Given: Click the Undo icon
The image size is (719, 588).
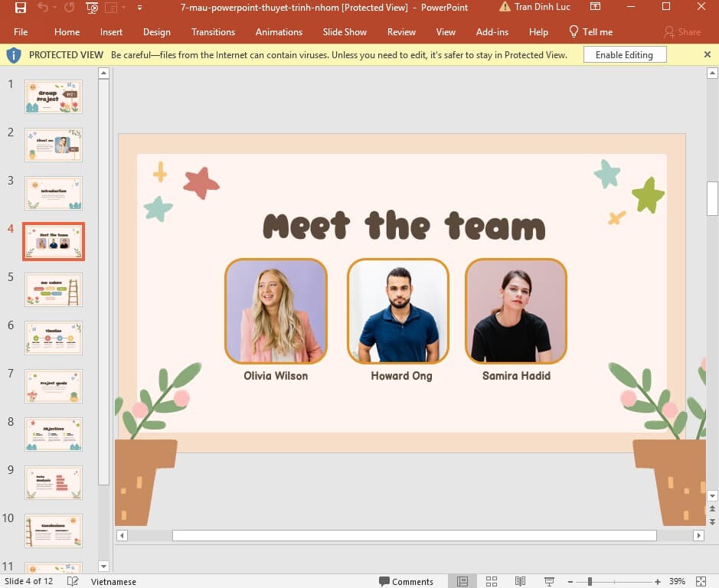Looking at the screenshot, I should pyautogui.click(x=42, y=7).
